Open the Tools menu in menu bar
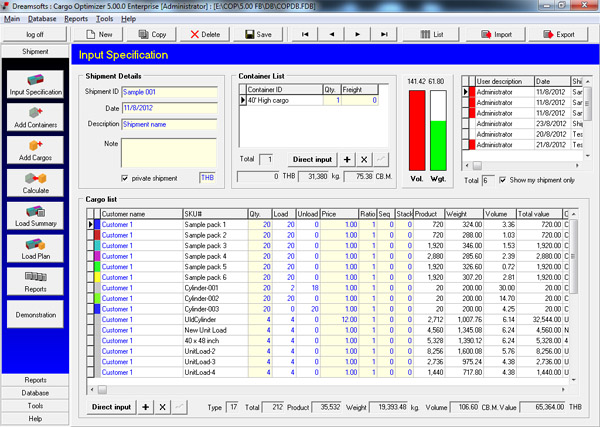The image size is (600, 427). coord(104,19)
